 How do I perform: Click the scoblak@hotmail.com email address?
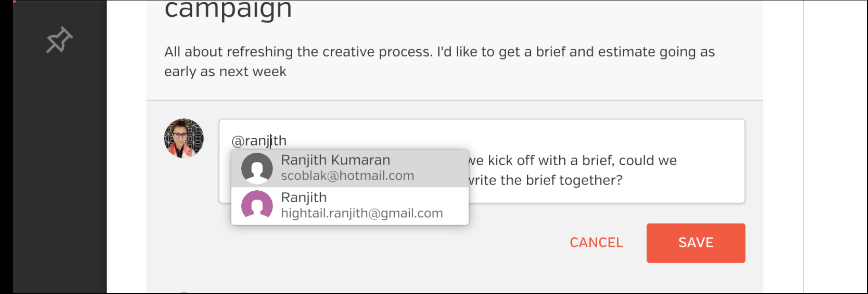tap(347, 176)
